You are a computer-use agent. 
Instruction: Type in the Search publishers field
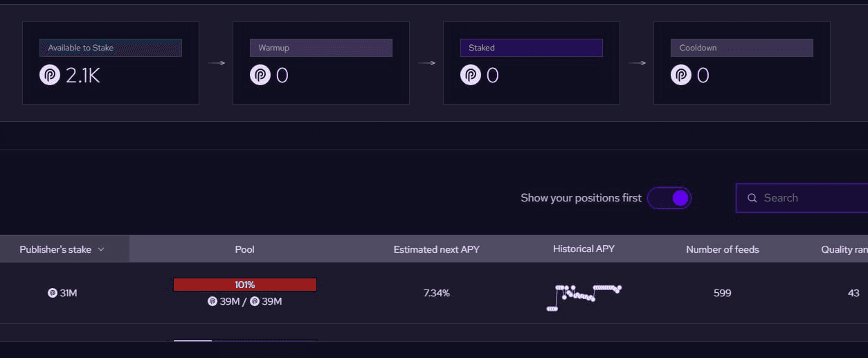click(x=810, y=198)
